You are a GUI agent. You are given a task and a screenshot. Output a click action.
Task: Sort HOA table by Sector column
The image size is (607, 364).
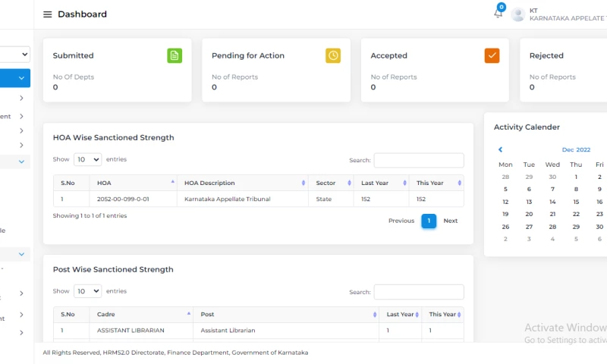[x=331, y=183]
